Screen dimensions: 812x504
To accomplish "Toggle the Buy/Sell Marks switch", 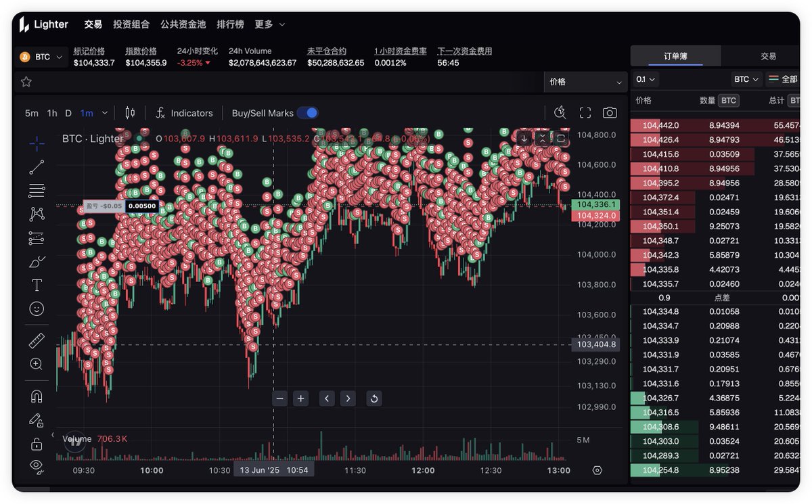I will click(307, 113).
